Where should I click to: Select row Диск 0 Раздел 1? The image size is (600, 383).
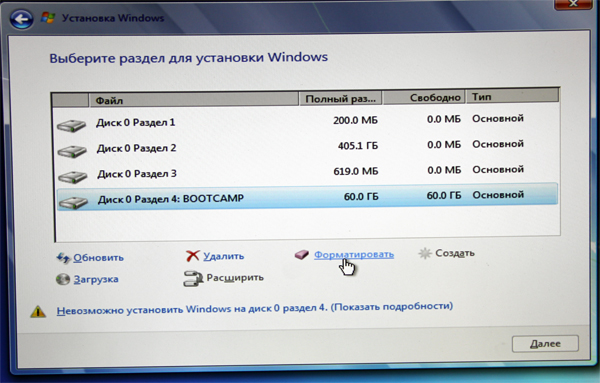click(307, 122)
